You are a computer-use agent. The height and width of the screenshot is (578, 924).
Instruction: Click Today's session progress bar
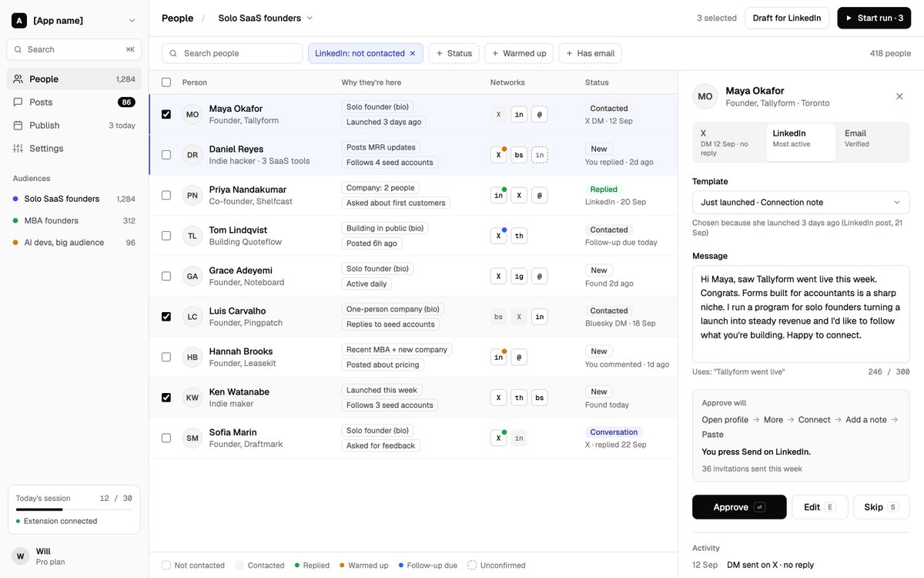74,509
